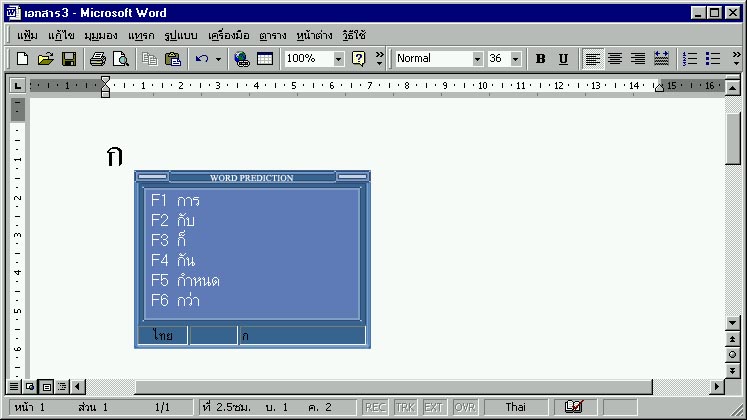Toggle OVR overtype mode in the status bar
The width and height of the screenshot is (747, 420).
(x=464, y=408)
